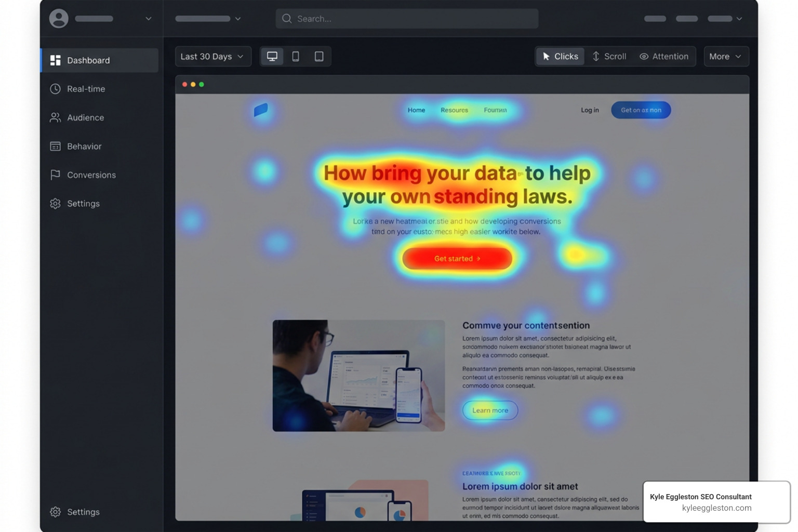This screenshot has width=798, height=532.
Task: Open the Real-time section
Action: pos(86,89)
